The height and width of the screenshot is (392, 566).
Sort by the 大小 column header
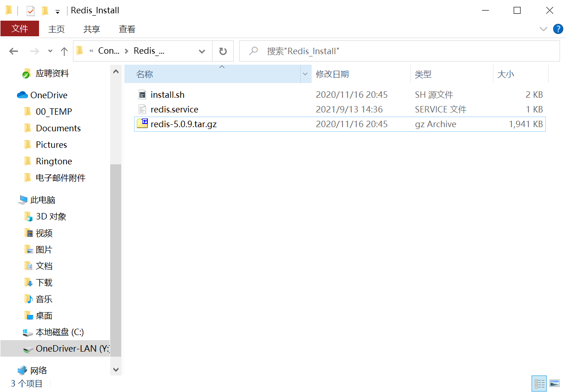point(521,74)
